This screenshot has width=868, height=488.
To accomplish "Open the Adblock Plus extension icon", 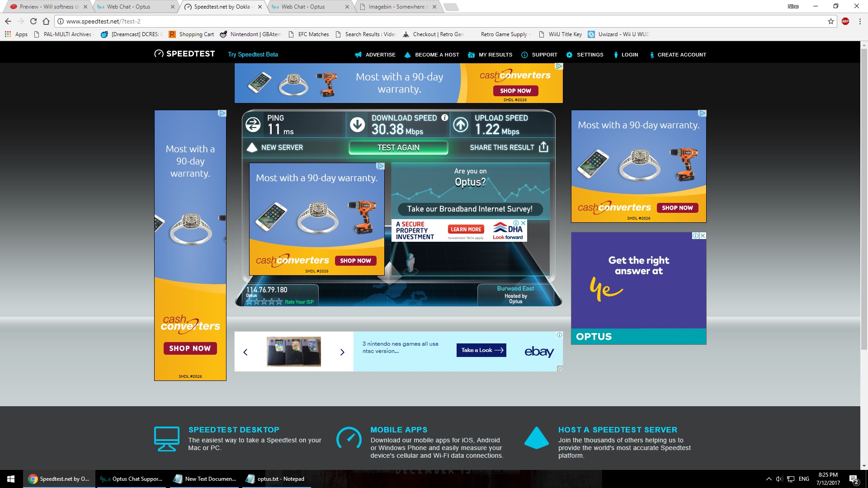I will point(845,21).
